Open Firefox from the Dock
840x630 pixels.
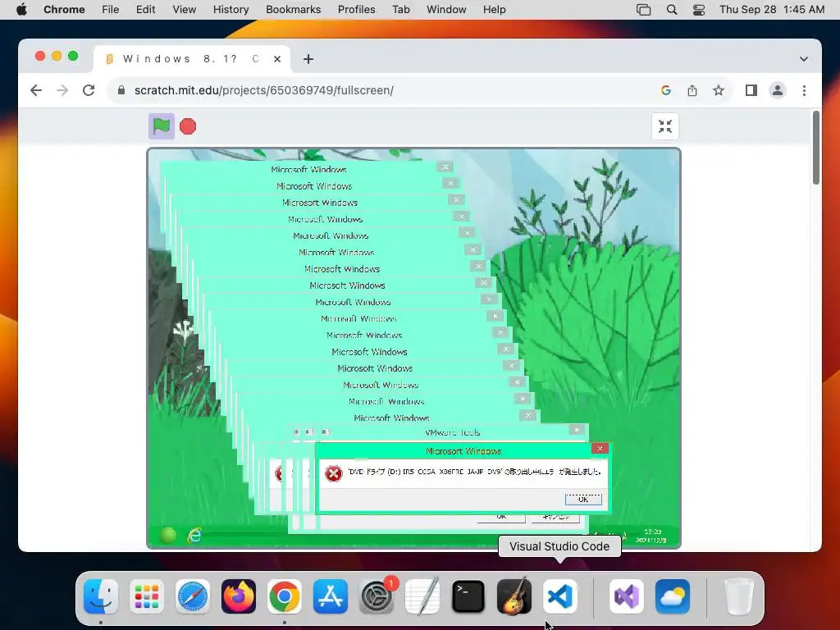pyautogui.click(x=239, y=596)
